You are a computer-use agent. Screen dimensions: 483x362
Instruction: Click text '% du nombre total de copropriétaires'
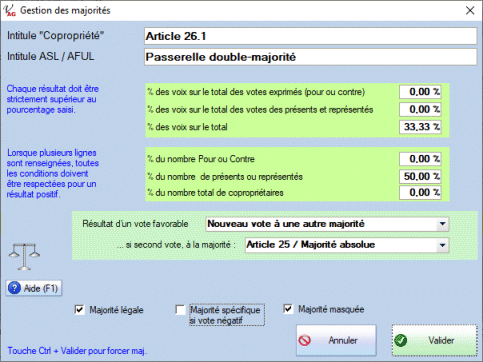(215, 193)
